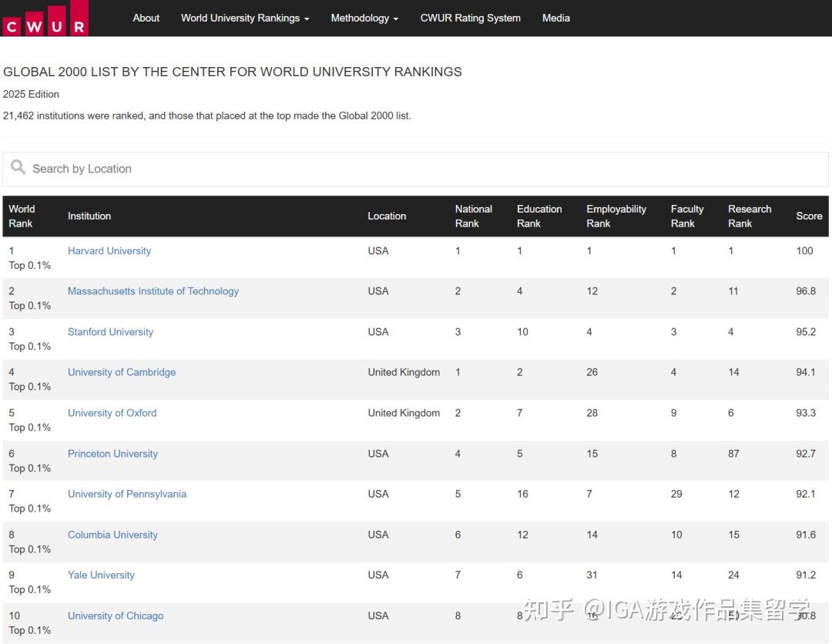Click the Score column header
Screen dimensions: 832x644
[809, 216]
